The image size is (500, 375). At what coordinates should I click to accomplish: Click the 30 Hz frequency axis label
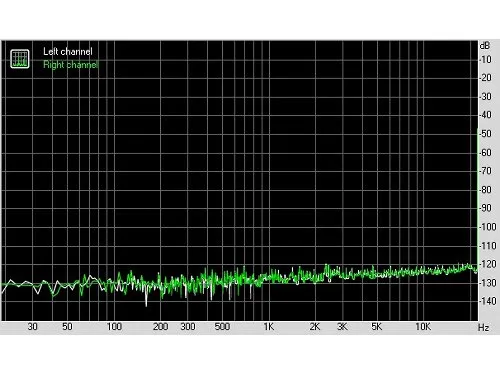32,327
